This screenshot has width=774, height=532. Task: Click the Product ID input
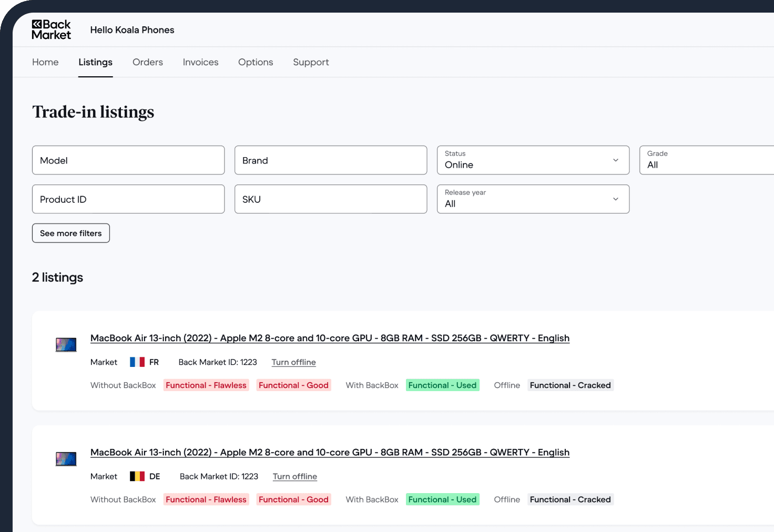(x=128, y=199)
